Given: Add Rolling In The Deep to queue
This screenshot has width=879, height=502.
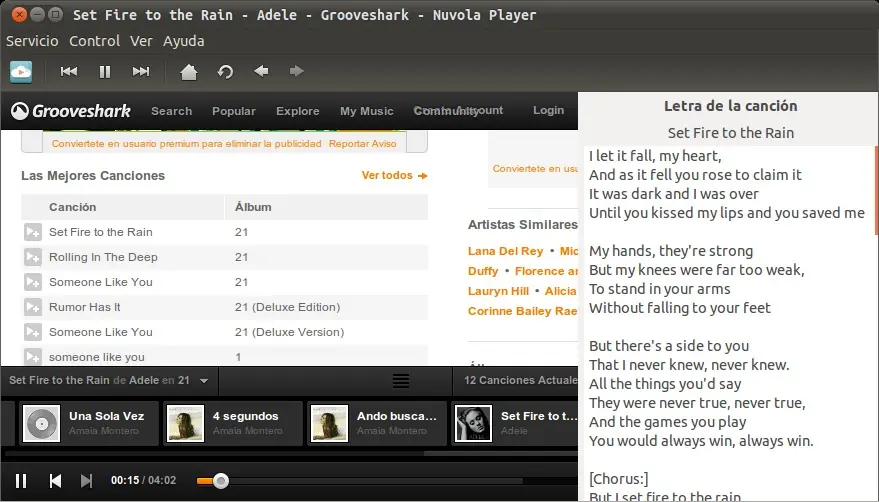Looking at the screenshot, I should point(33,257).
